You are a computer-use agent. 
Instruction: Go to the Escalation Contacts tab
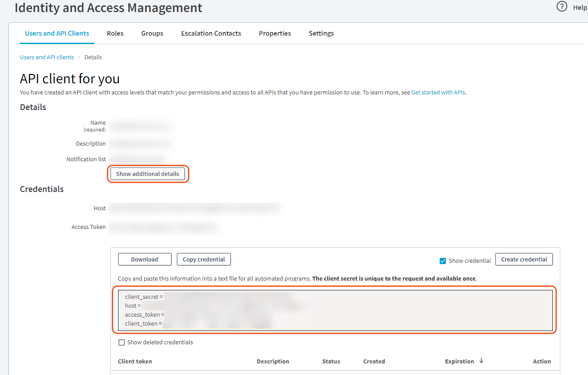tap(211, 33)
